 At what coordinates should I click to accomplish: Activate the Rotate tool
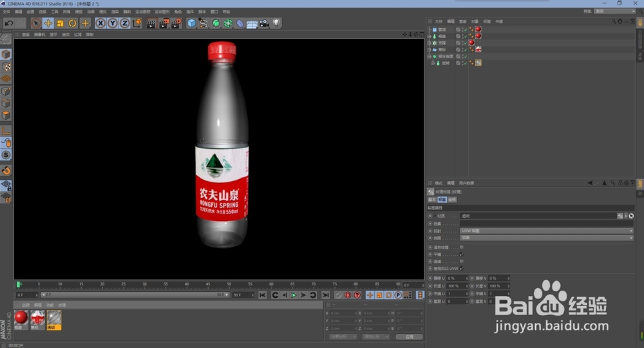pos(73,23)
